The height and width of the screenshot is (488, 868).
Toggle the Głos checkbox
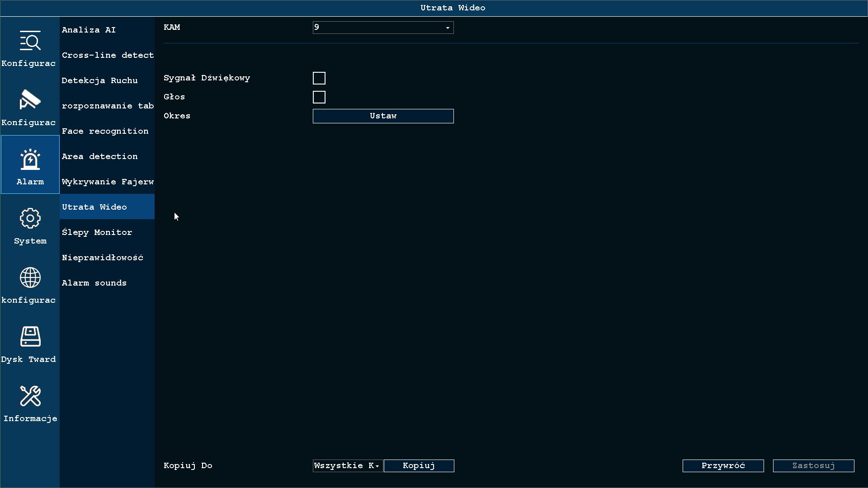click(x=319, y=97)
